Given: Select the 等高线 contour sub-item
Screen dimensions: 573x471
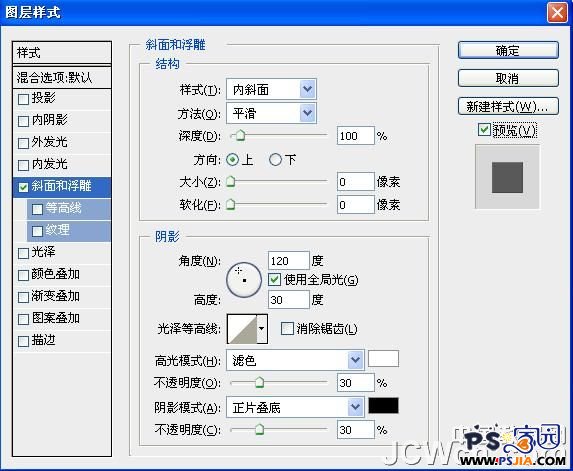Looking at the screenshot, I should coord(69,209).
